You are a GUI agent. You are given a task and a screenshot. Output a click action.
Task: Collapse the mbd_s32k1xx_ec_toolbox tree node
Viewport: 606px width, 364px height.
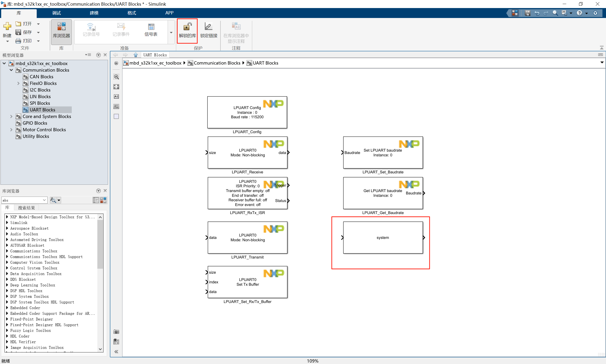coord(4,63)
